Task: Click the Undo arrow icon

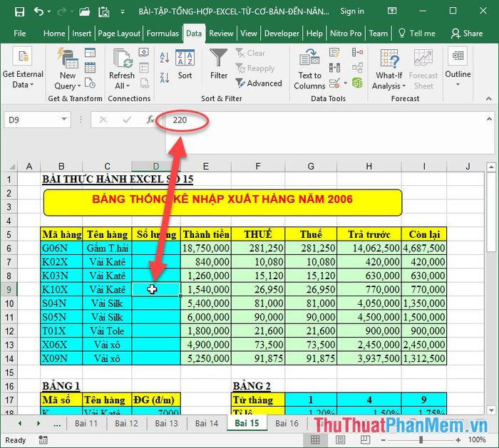Action: (x=38, y=11)
